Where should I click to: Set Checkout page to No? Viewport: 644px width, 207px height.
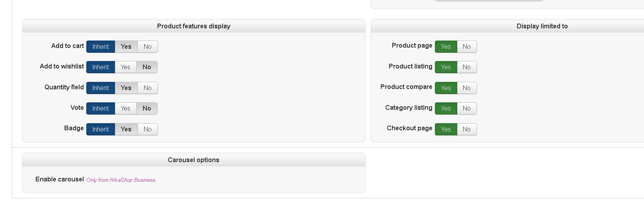click(x=467, y=129)
